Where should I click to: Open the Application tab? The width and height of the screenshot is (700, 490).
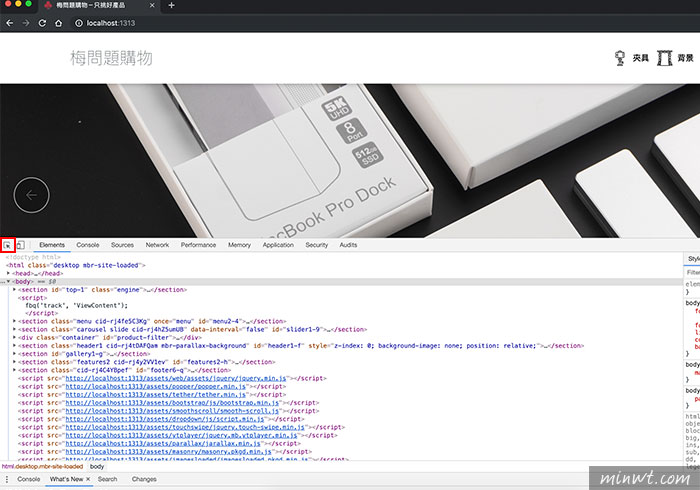(278, 245)
